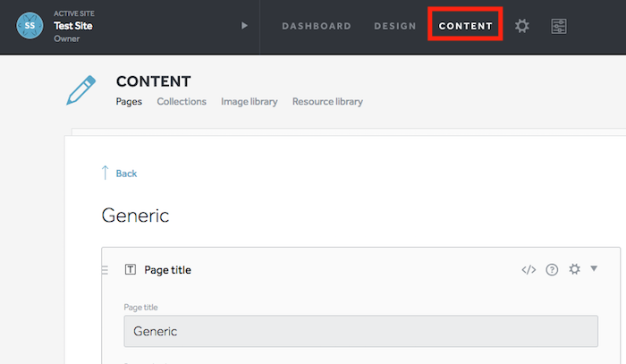The height and width of the screenshot is (364, 626).
Task: Click the Page title input containing Generic
Action: click(361, 331)
